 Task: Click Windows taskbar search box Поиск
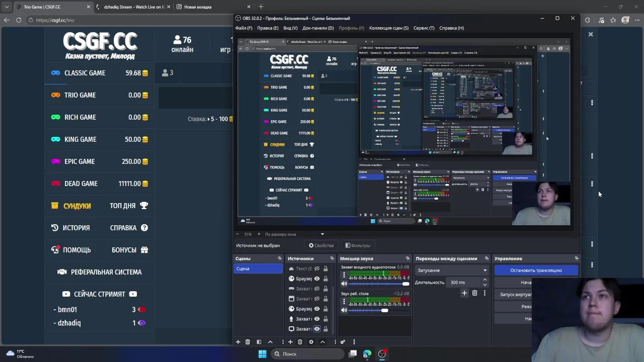click(x=307, y=354)
